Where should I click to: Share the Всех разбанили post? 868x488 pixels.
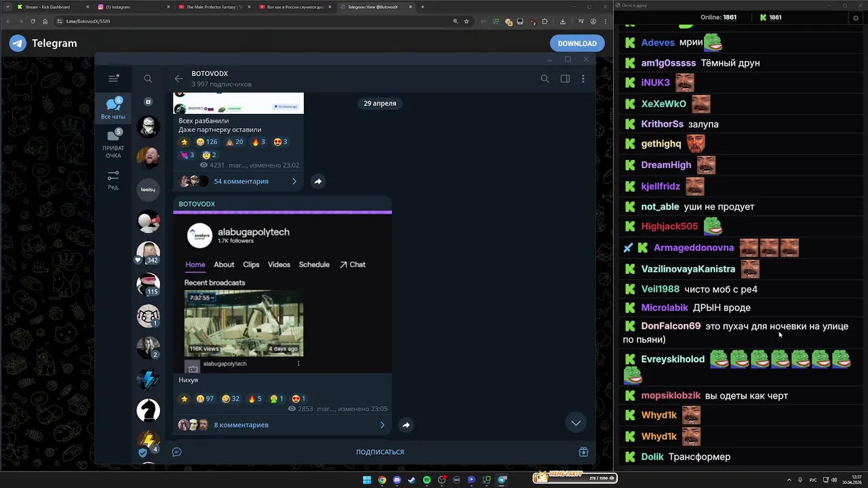point(318,181)
